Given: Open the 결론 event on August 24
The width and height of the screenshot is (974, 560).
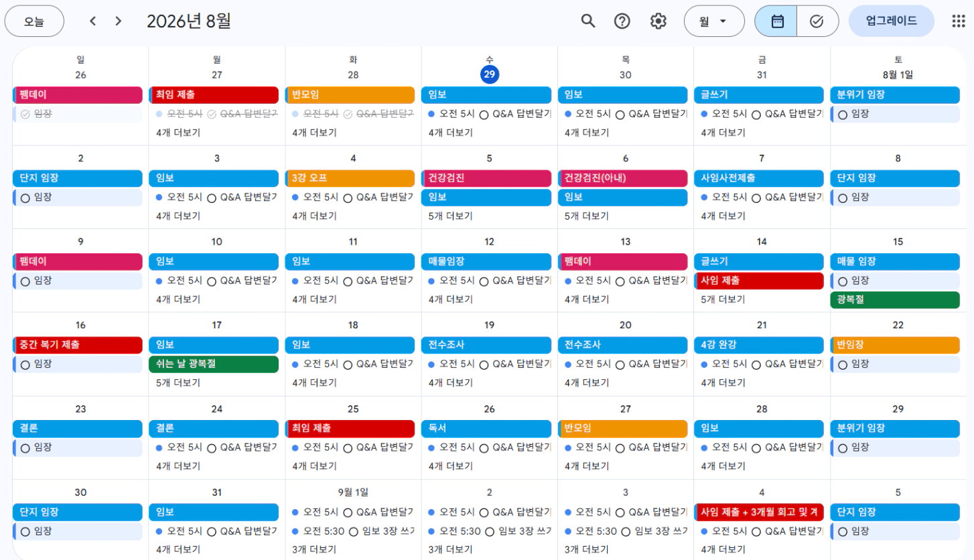Looking at the screenshot, I should coord(214,429).
